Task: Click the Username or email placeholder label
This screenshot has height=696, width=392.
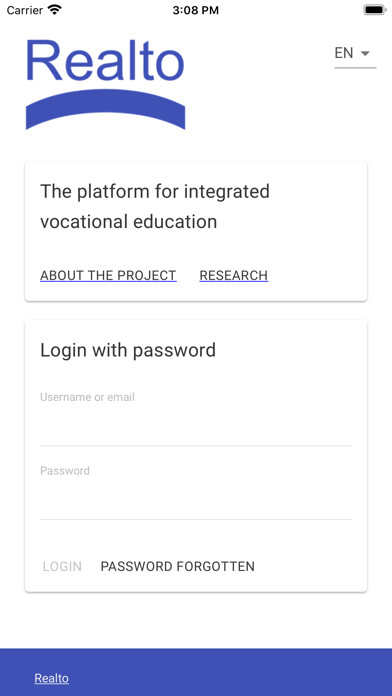Action: point(87,397)
